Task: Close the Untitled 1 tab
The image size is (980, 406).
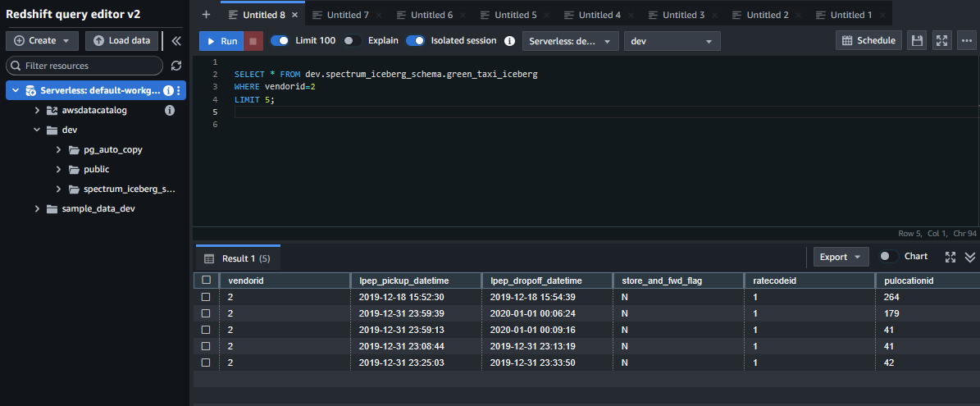Action: (882, 15)
